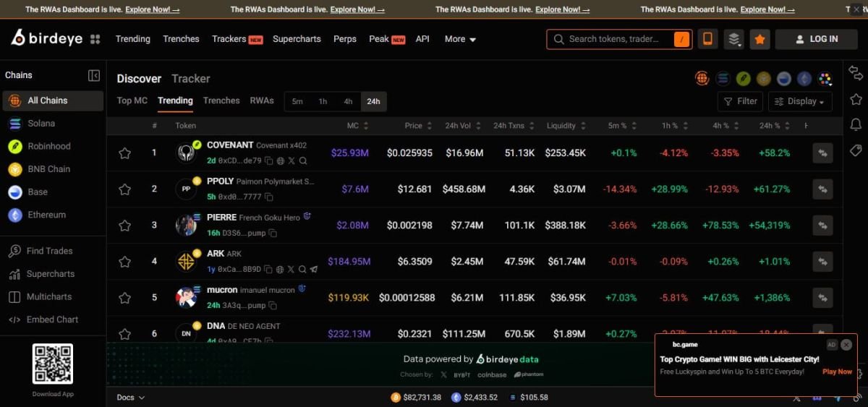Open the COVENANT X (Twitter) link icon

coord(292,160)
